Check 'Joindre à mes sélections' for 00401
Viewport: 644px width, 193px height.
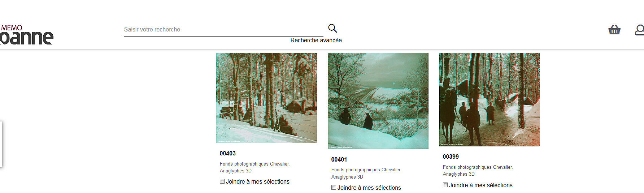tap(334, 188)
